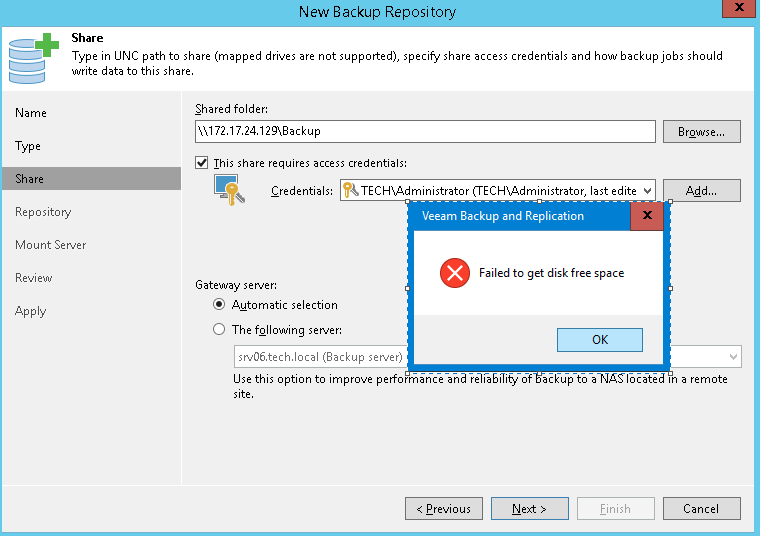The width and height of the screenshot is (760, 536).
Task: Click the Add... credentials button
Action: click(701, 190)
